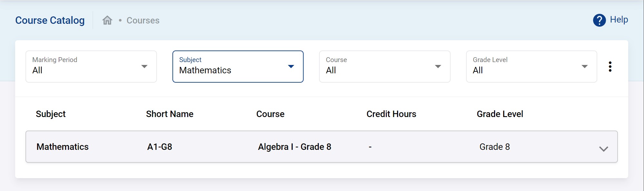This screenshot has height=191, width=644.
Task: Click the Credit Hours column header
Action: pyautogui.click(x=391, y=114)
